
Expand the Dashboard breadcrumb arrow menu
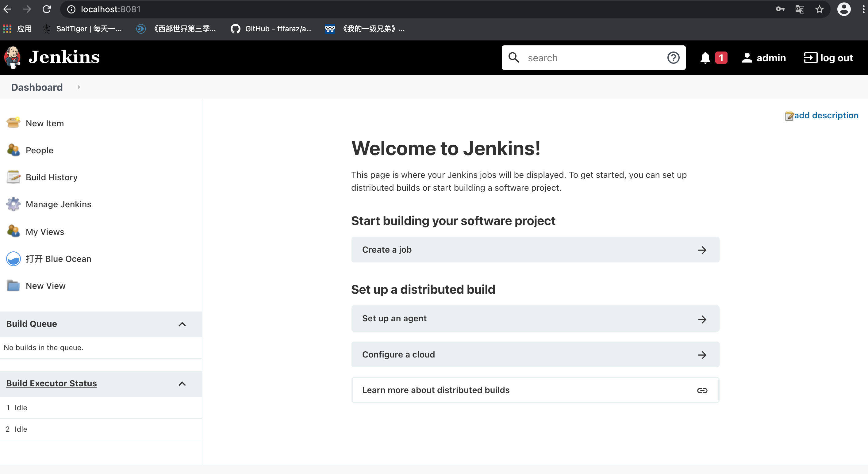coord(79,87)
